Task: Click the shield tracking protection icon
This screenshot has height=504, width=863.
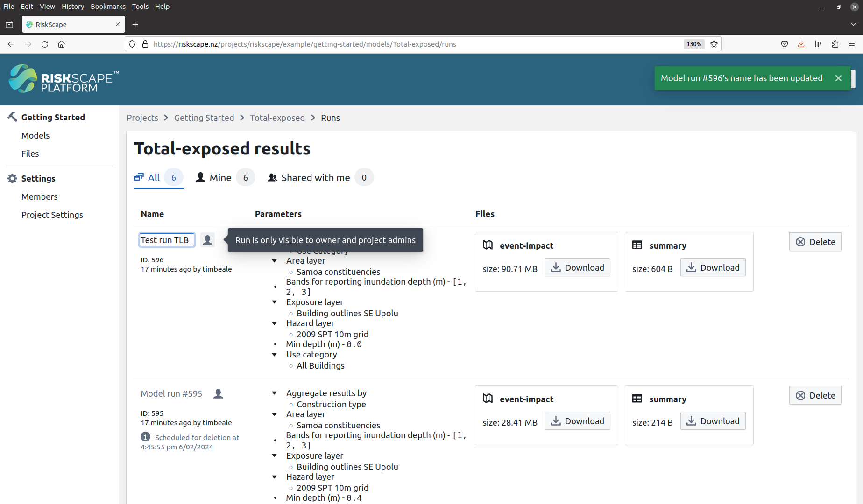Action: [x=132, y=44]
